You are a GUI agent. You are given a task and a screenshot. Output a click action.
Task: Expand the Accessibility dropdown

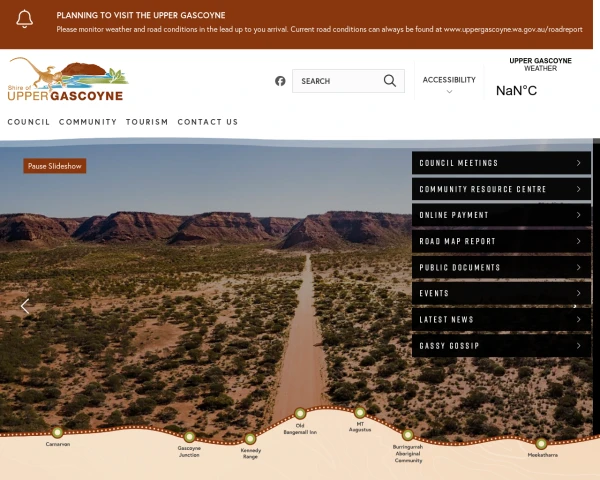pos(449,84)
